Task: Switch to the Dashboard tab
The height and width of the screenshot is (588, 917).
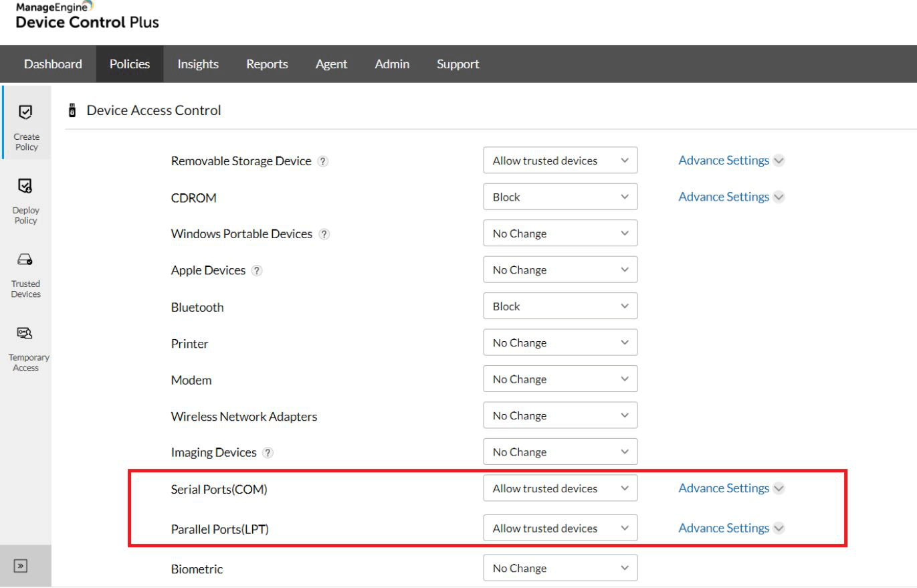Action: (x=53, y=64)
